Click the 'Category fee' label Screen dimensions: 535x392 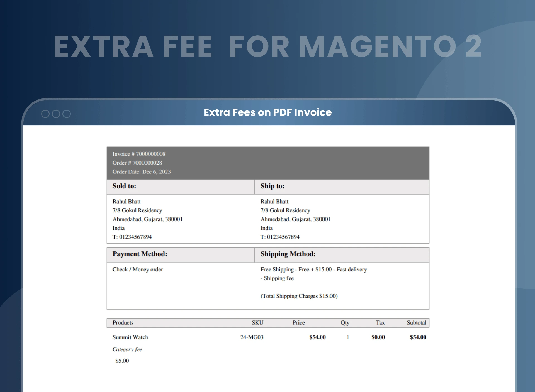coord(127,349)
